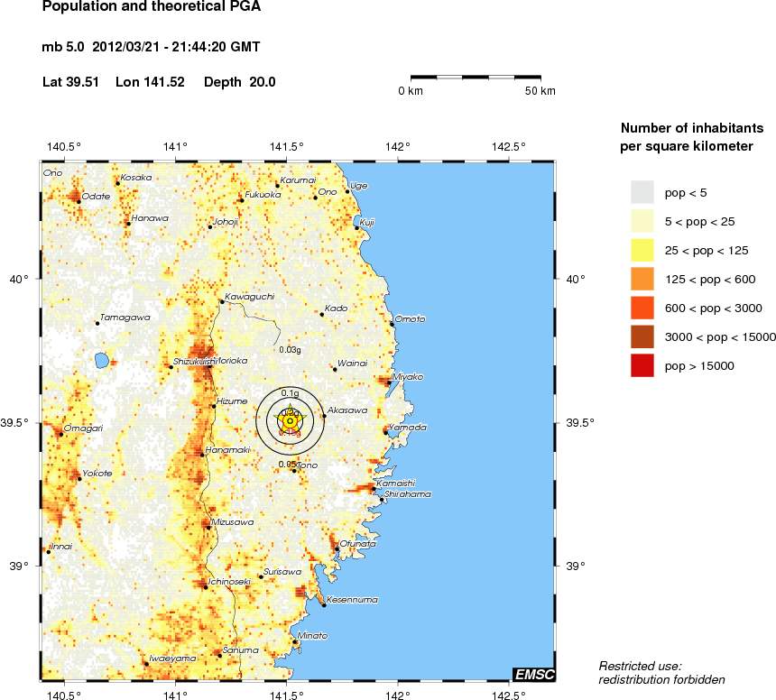Click the 'Sanuma' city label
The width and height of the screenshot is (776, 700).
(241, 650)
